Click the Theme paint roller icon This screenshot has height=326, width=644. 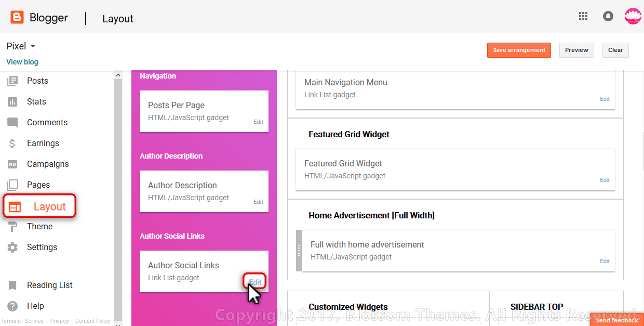point(12,227)
